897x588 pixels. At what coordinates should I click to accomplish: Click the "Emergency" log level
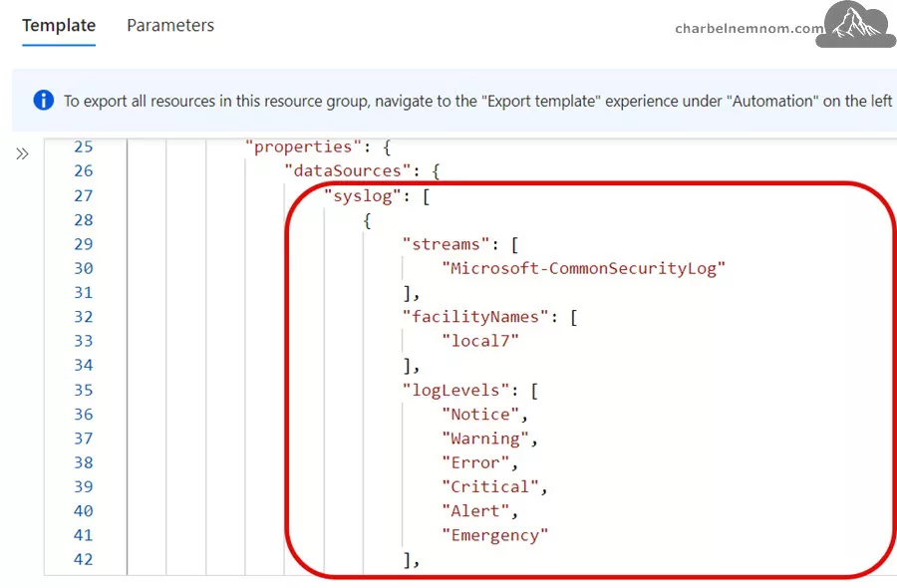pyautogui.click(x=494, y=536)
